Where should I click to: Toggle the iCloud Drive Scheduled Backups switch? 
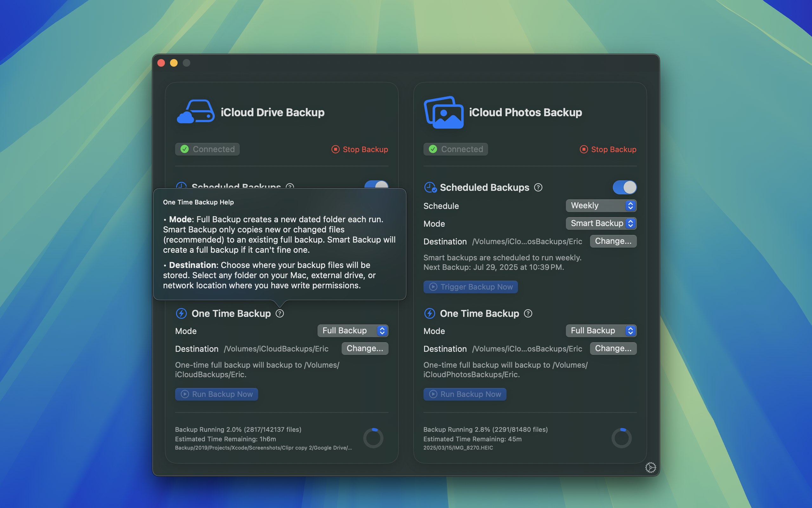click(377, 185)
